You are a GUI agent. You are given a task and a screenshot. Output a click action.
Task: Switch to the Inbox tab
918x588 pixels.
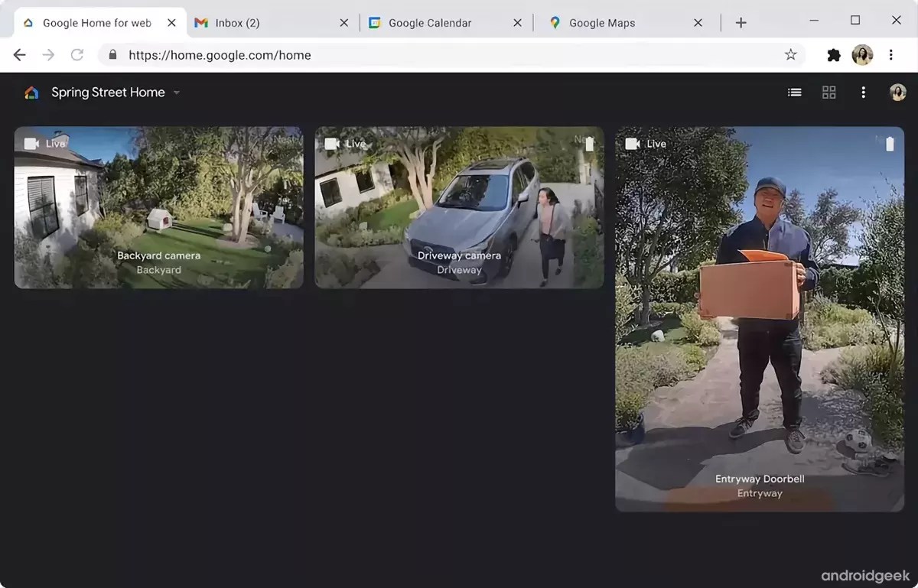click(237, 22)
